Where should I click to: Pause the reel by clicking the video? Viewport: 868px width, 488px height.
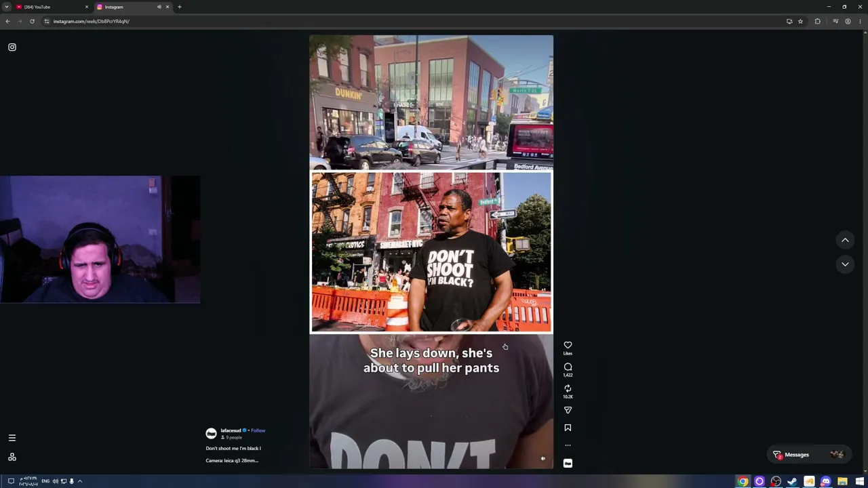(431, 251)
